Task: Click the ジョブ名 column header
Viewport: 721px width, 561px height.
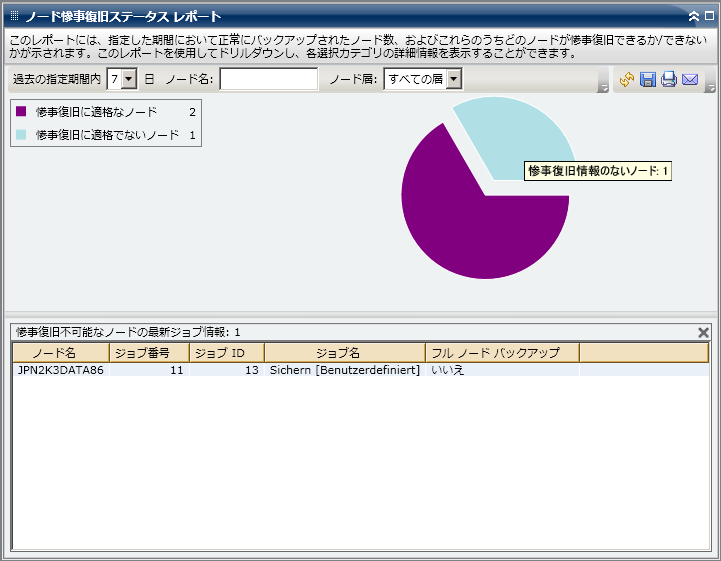Action: [344, 353]
